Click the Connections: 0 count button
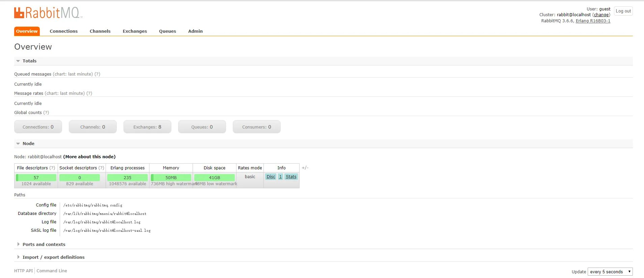This screenshot has width=644, height=278. [x=38, y=127]
